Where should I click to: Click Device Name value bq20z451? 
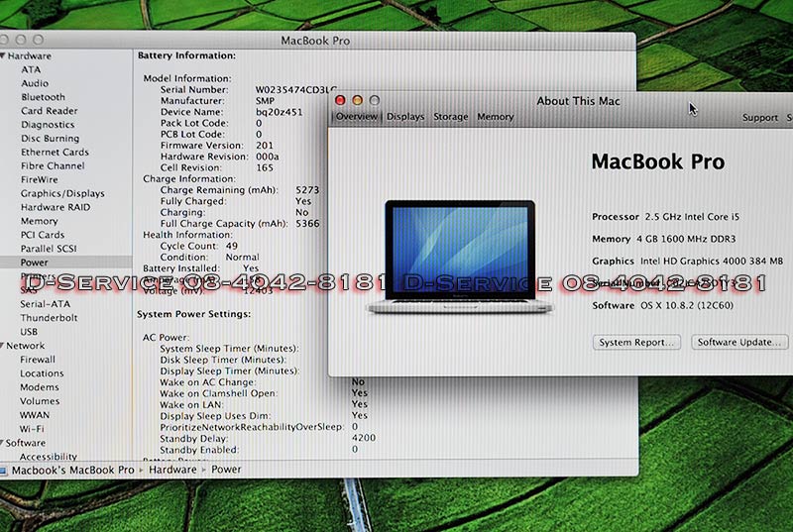point(280,112)
